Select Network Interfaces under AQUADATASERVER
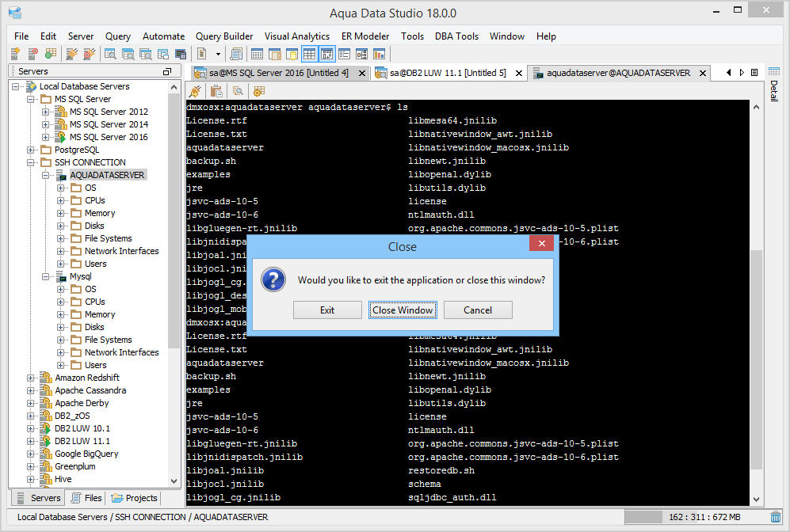Viewport: 790px width, 532px height. 121,251
